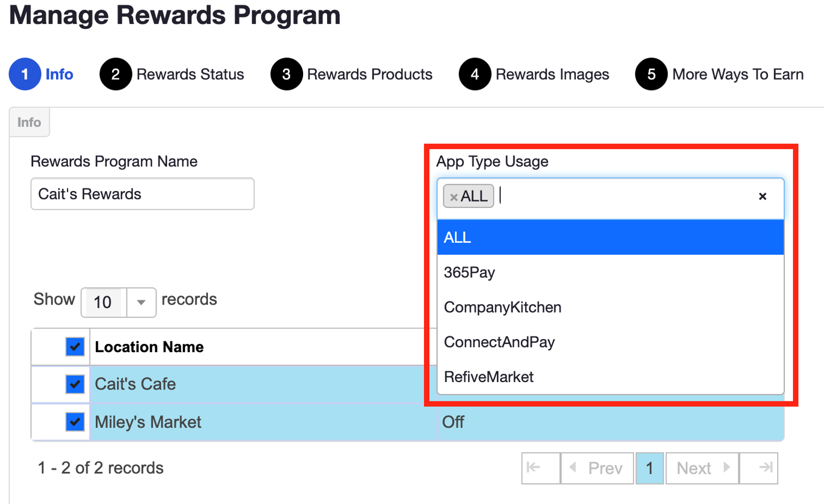This screenshot has height=504, width=824.
Task: Uncheck the Miley's Market row checkbox
Action: (x=75, y=422)
